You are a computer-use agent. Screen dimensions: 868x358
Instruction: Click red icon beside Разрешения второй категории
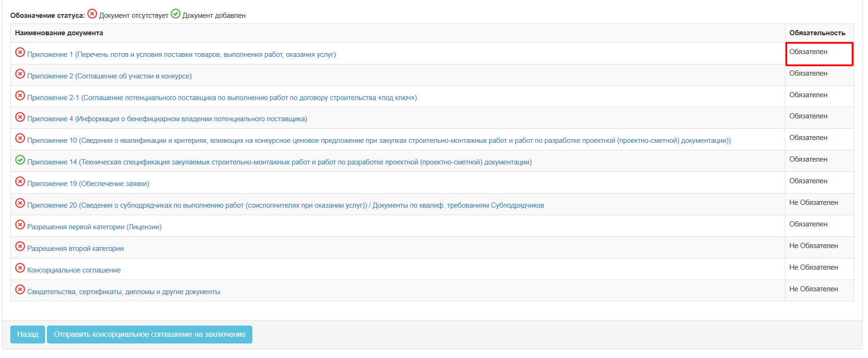click(x=20, y=246)
